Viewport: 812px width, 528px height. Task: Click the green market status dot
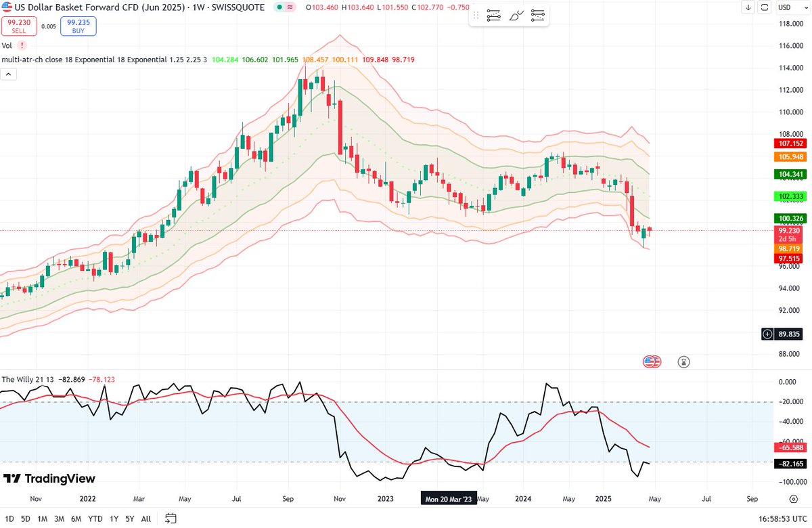tap(280, 7)
